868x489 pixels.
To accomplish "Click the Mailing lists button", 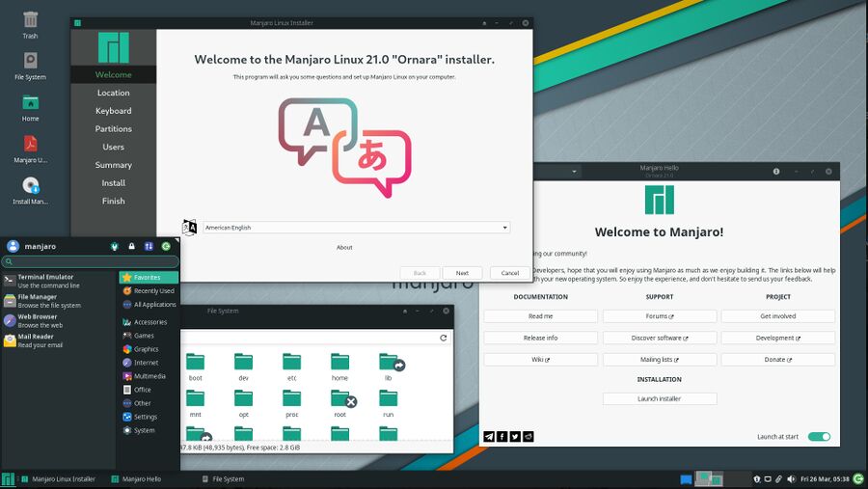I will click(660, 360).
